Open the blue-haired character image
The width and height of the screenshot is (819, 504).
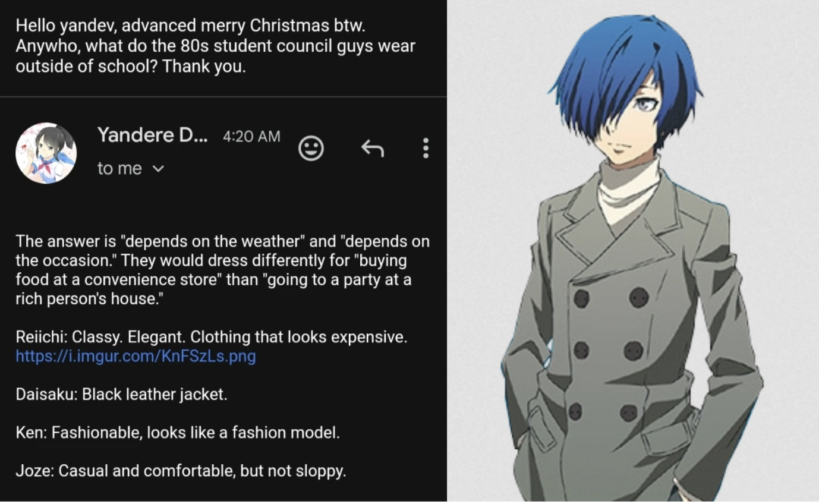click(x=633, y=252)
